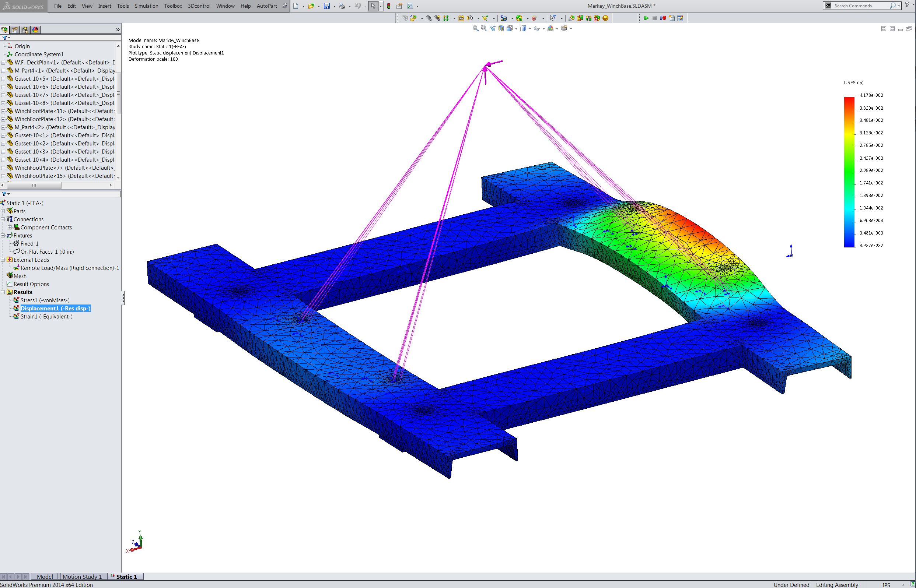Click the Previous View icon
Image resolution: width=916 pixels, height=588 pixels.
pos(493,29)
